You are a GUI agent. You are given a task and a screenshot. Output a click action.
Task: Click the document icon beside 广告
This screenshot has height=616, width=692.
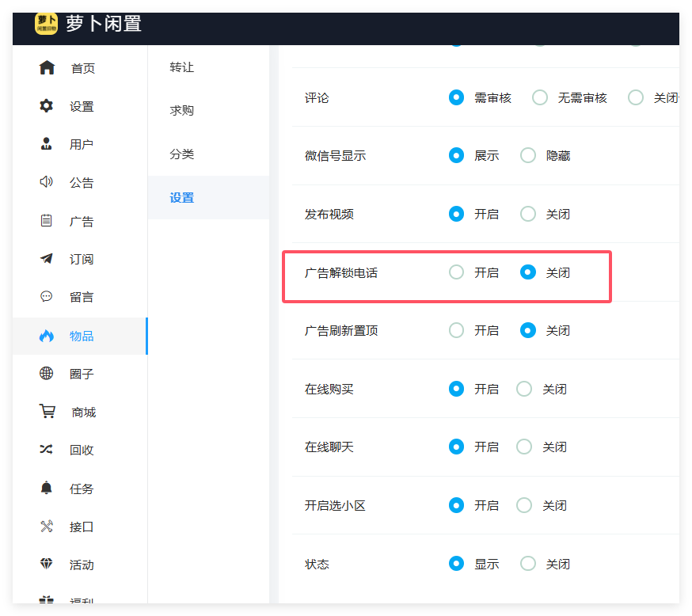47,220
